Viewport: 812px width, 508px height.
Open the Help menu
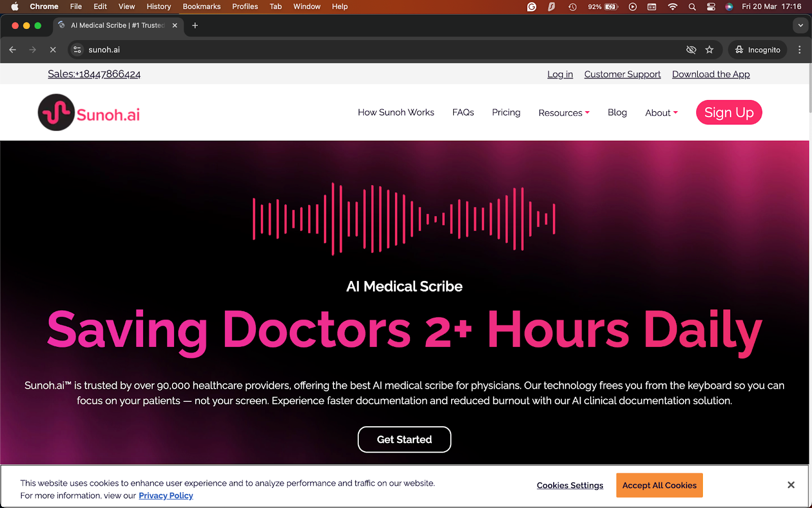pos(340,7)
